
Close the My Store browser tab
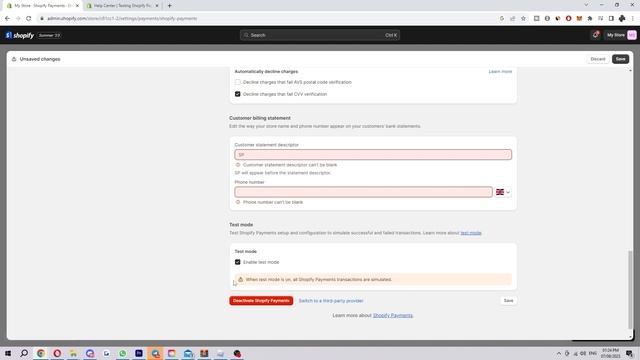(x=77, y=6)
